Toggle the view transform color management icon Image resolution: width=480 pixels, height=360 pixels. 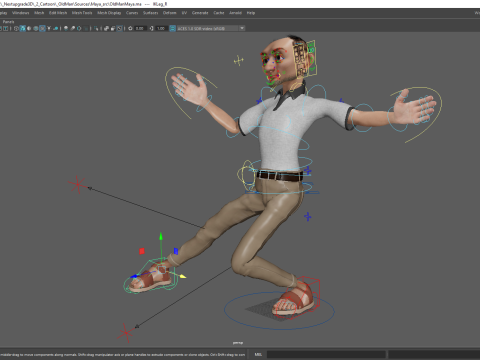tap(172, 28)
